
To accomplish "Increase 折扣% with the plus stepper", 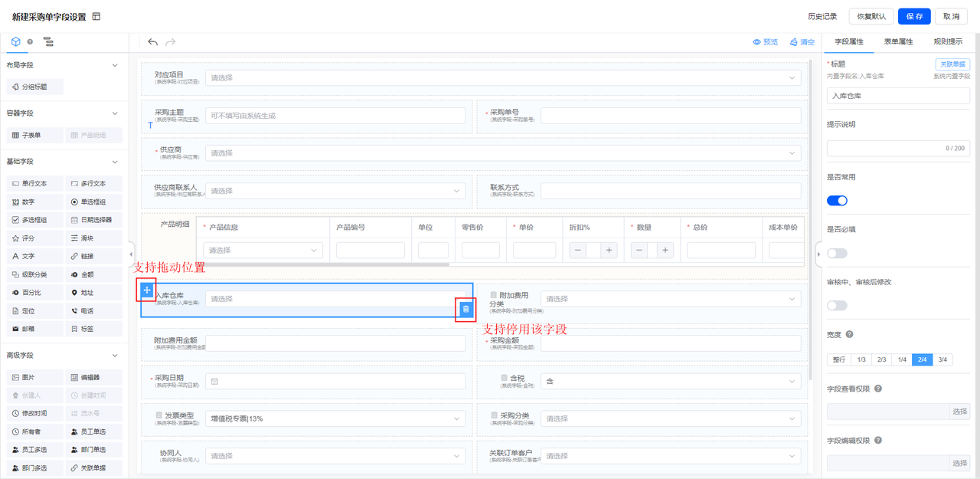I will pyautogui.click(x=609, y=250).
